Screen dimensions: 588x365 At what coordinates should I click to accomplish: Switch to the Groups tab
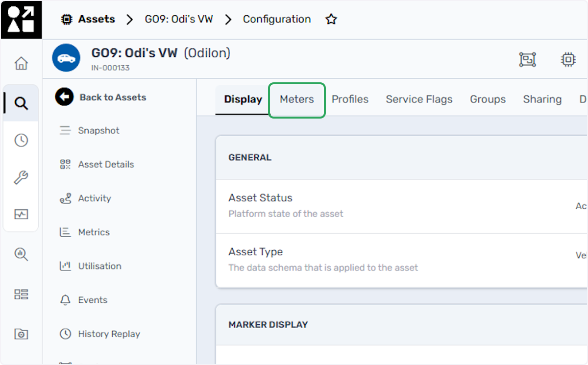click(488, 99)
